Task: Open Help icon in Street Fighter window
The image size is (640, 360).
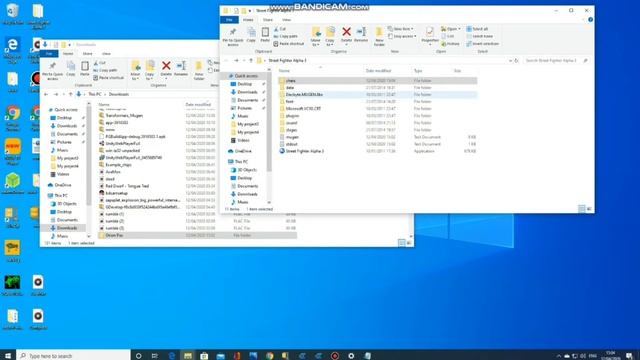Action: (x=590, y=20)
